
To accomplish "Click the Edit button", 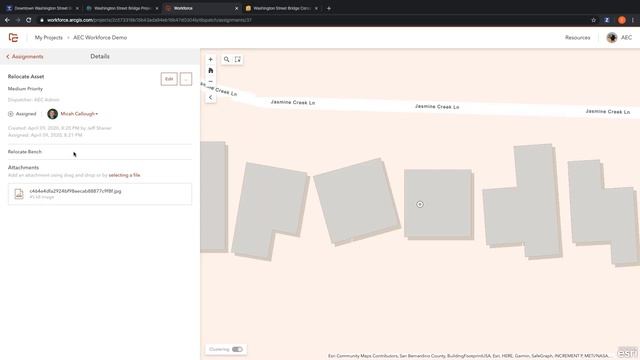I will tap(169, 79).
